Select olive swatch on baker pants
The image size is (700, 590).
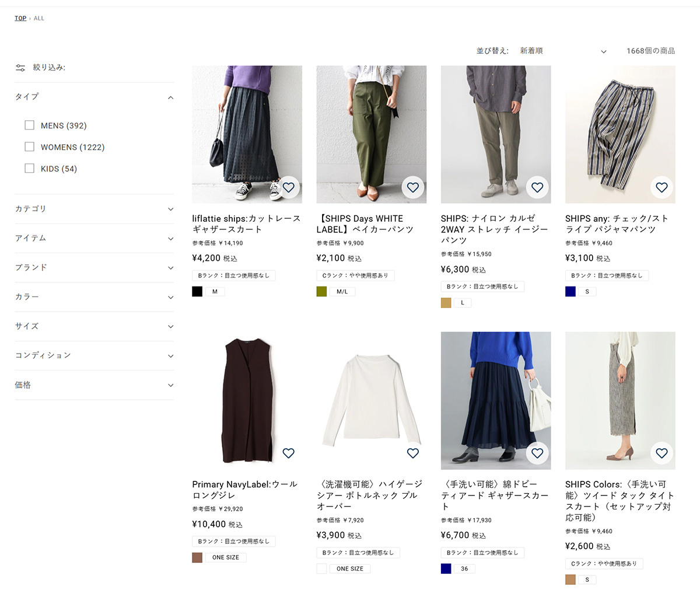click(321, 292)
